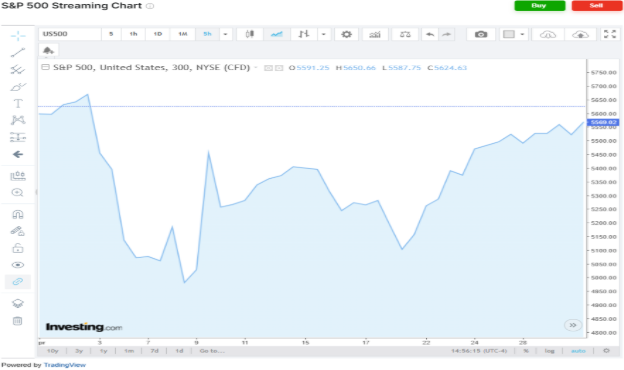Switch to the 1D interval

pyautogui.click(x=158, y=34)
